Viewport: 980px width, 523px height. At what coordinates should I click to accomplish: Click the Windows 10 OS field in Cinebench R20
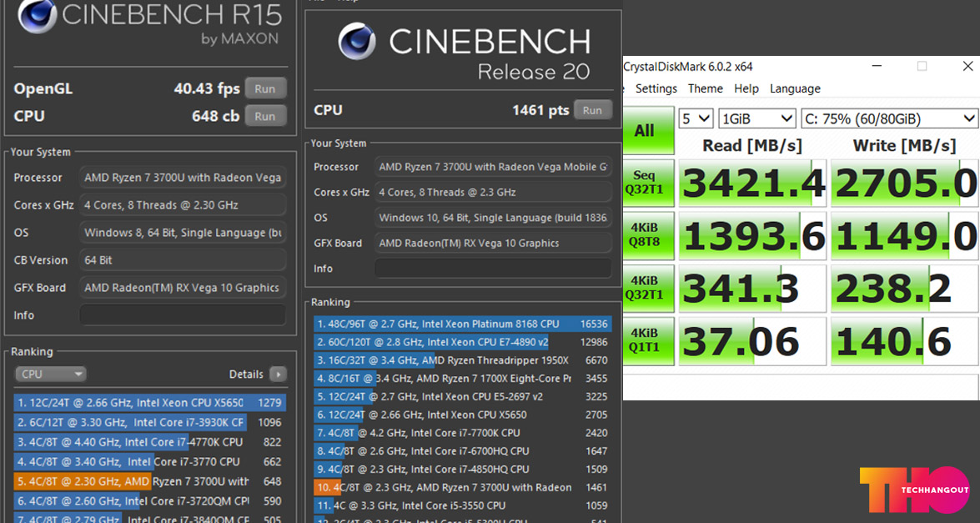click(493, 218)
